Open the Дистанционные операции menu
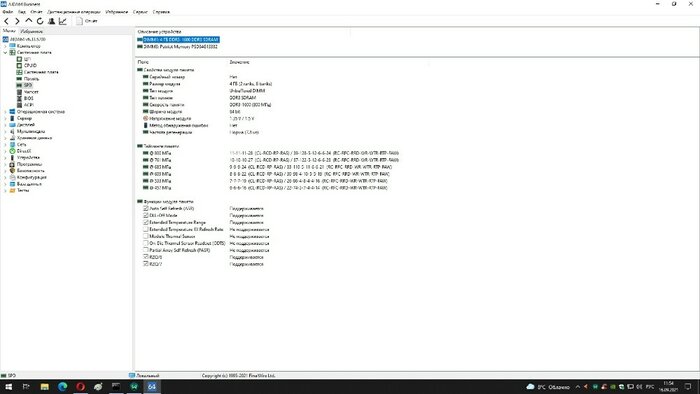This screenshot has height=394, width=700. [74, 12]
